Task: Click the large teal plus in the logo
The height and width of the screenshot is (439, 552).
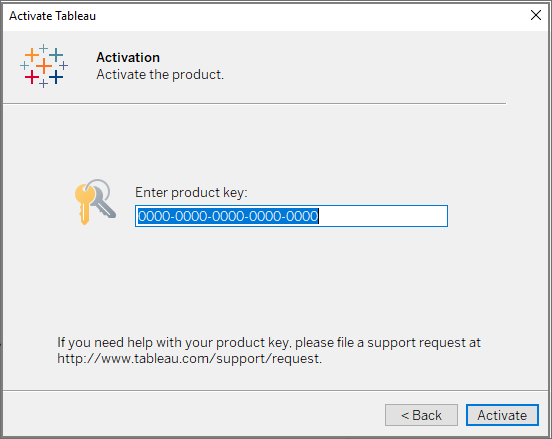Action: 56,55
